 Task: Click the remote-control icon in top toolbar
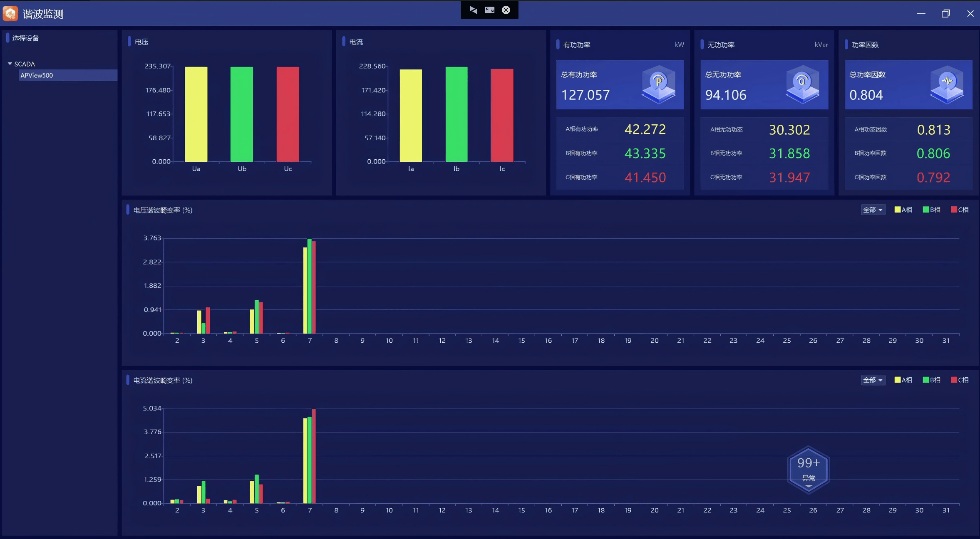(x=473, y=10)
